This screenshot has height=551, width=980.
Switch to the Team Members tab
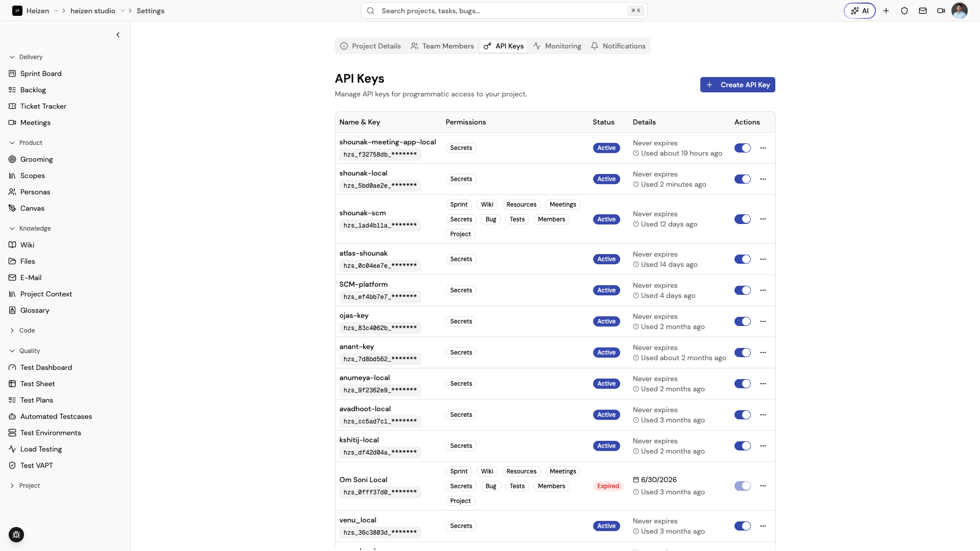[x=442, y=46]
